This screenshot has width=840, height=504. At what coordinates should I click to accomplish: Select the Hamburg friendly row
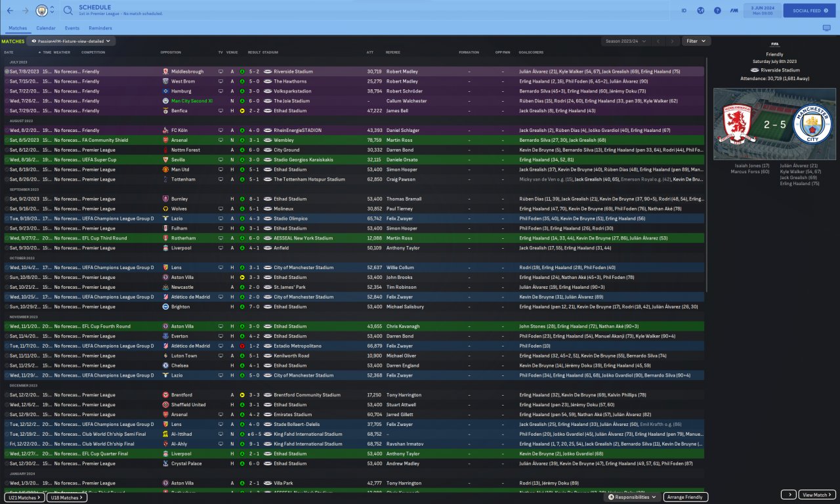pos(354,91)
